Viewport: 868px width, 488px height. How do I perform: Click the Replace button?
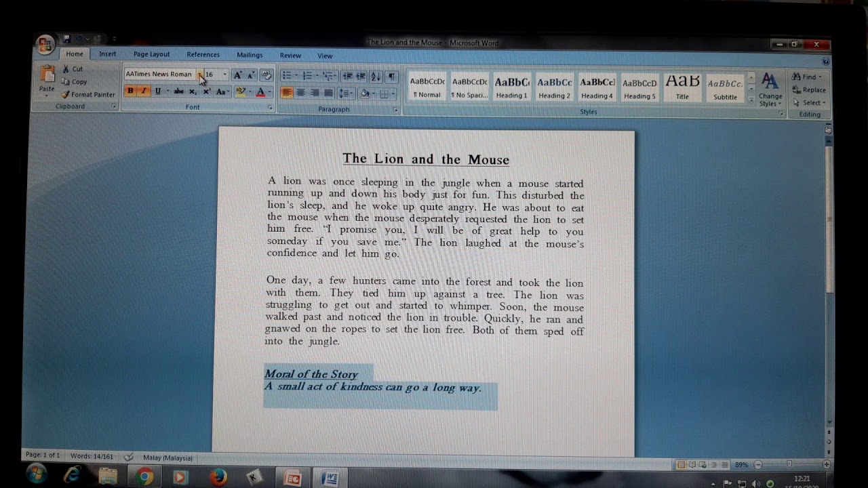(x=808, y=90)
